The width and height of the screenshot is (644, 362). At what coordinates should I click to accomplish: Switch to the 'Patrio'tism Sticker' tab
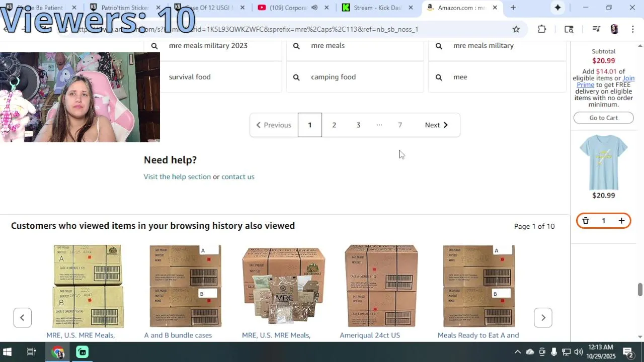coord(126,8)
